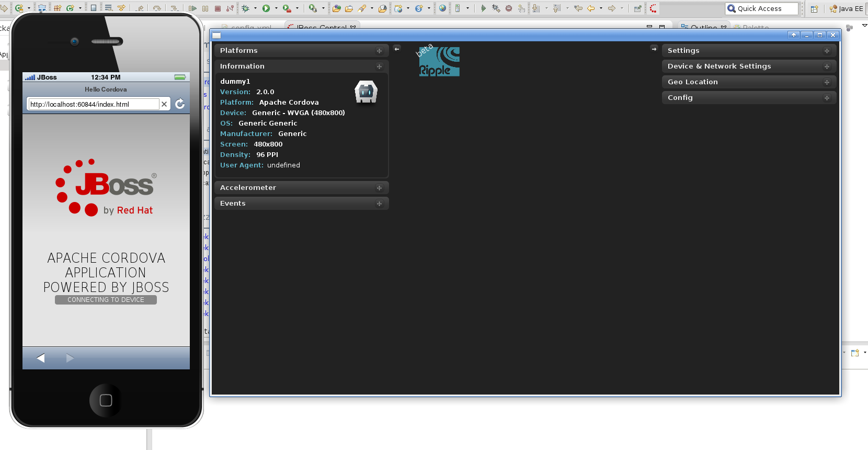
Task: Clear the phone URL with the X icon
Action: click(164, 104)
